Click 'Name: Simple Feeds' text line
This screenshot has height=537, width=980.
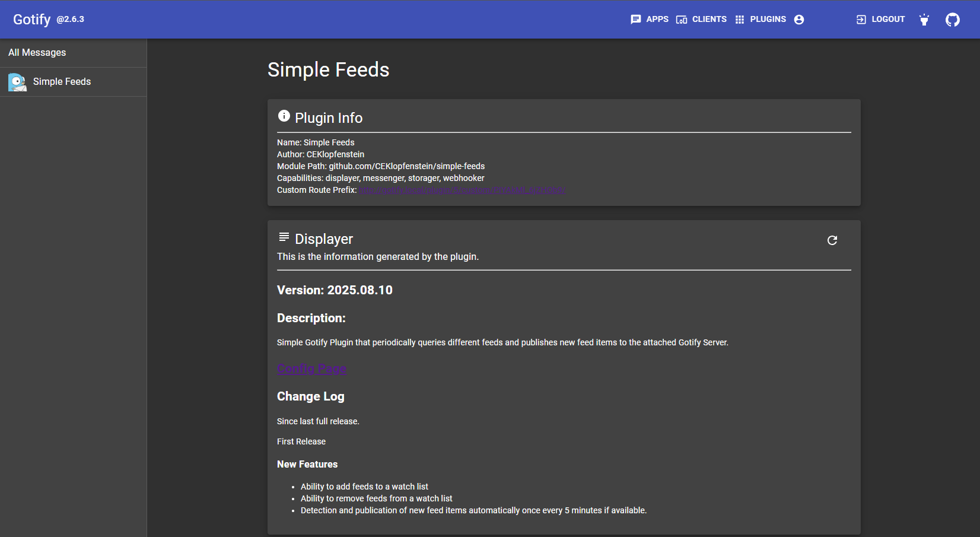point(316,142)
